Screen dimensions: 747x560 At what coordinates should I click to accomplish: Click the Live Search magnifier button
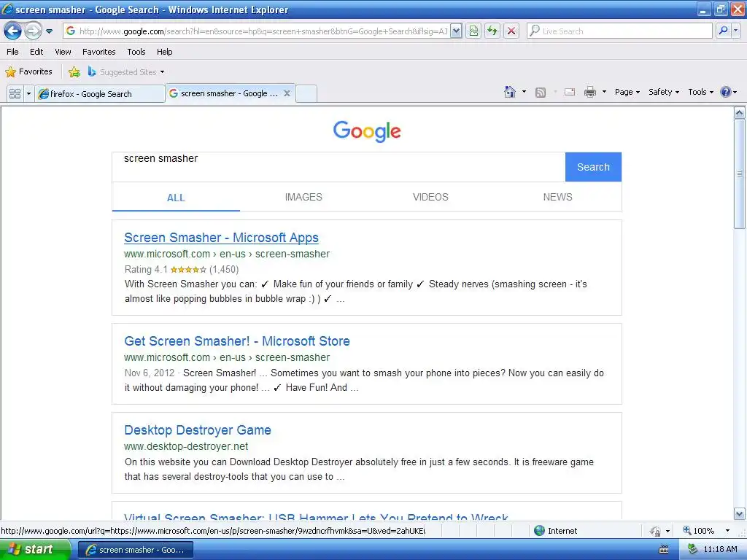click(x=723, y=31)
